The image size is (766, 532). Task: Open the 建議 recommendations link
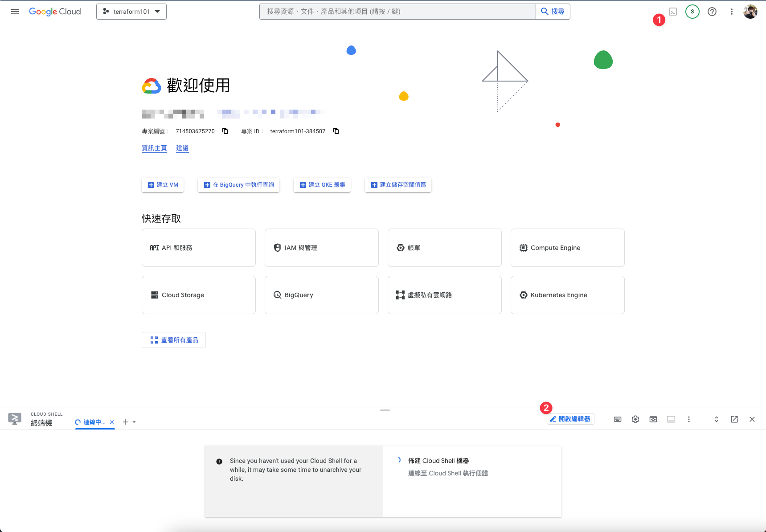click(182, 148)
